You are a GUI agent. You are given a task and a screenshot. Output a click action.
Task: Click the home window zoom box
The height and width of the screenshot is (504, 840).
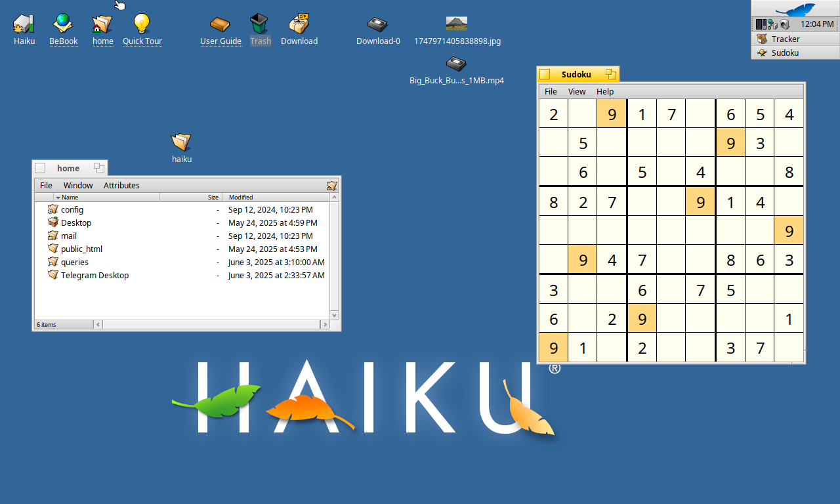click(98, 168)
